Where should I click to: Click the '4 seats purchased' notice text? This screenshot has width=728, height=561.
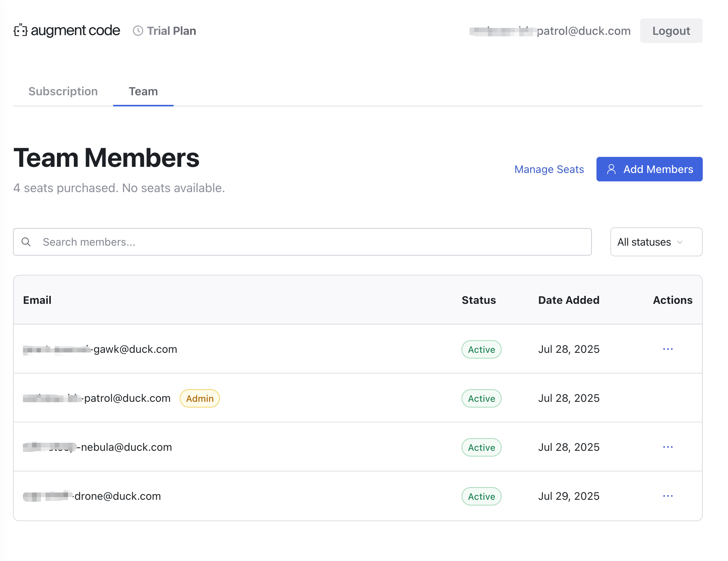(119, 188)
